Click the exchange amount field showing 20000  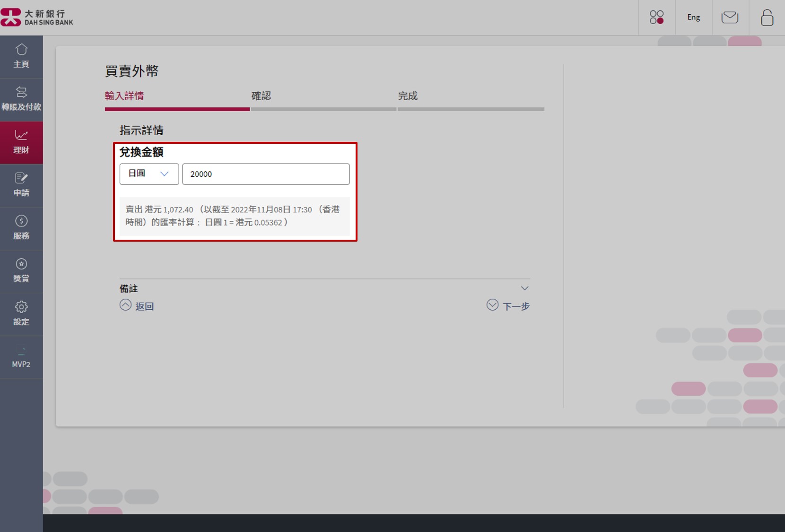coord(266,174)
